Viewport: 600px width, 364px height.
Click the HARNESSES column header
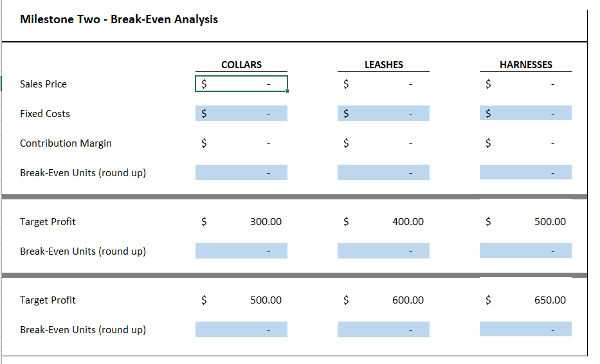(x=526, y=65)
